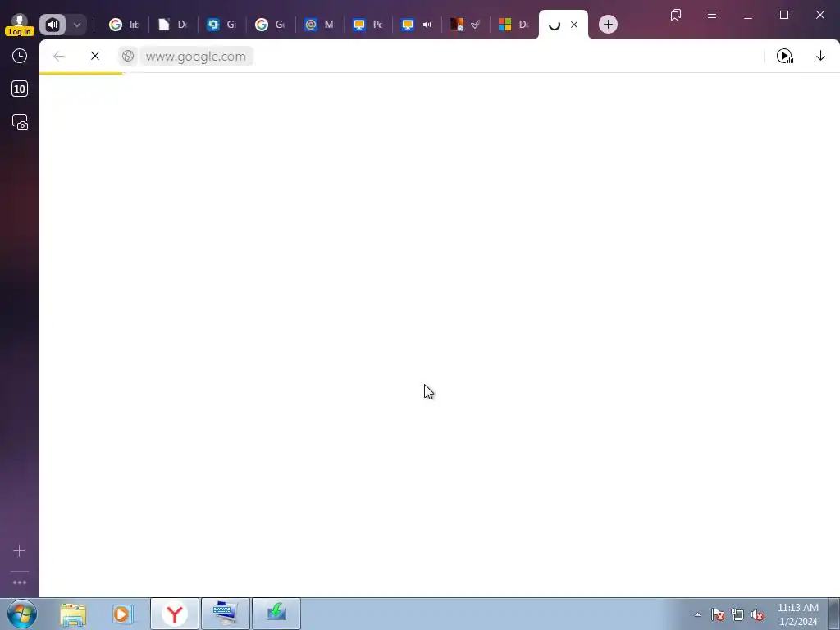Viewport: 840px width, 630px height.
Task: Stop loading the page with X button
Action: click(x=95, y=57)
